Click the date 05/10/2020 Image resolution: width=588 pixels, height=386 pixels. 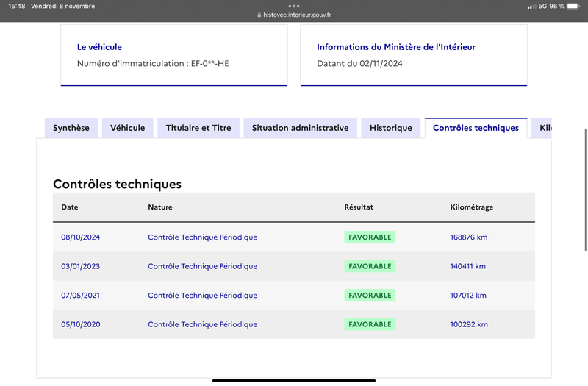pyautogui.click(x=81, y=324)
